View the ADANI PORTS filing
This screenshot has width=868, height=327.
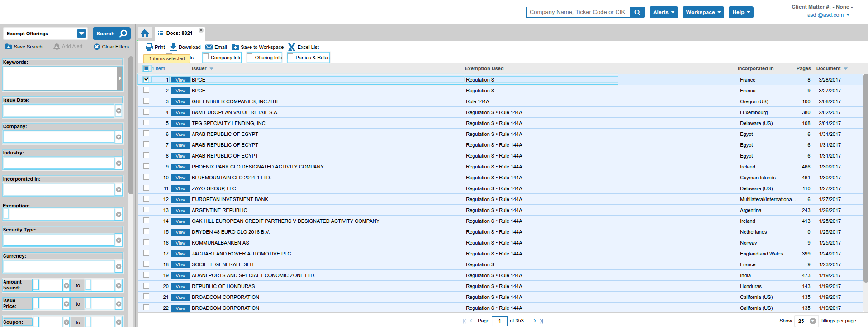[180, 276]
